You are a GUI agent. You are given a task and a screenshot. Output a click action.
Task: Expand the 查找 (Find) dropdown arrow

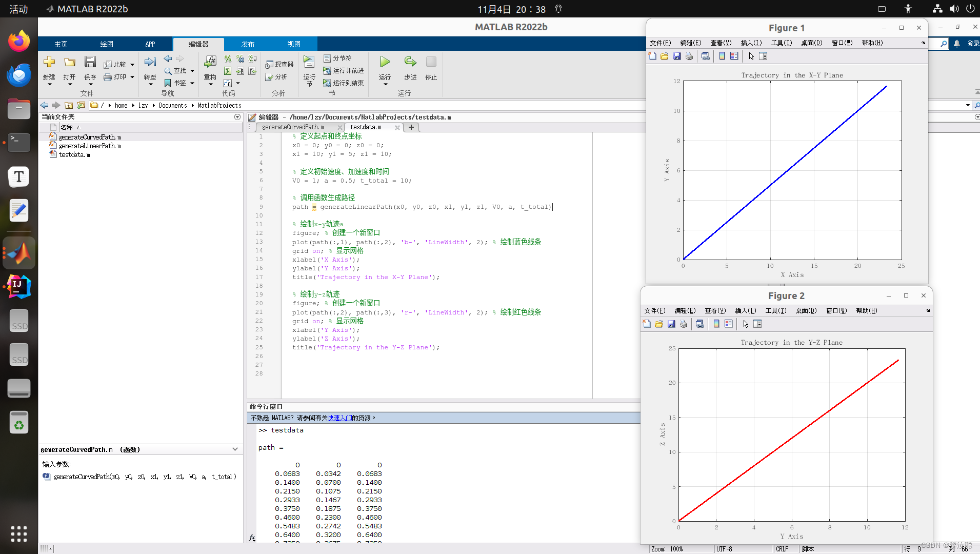tap(192, 71)
